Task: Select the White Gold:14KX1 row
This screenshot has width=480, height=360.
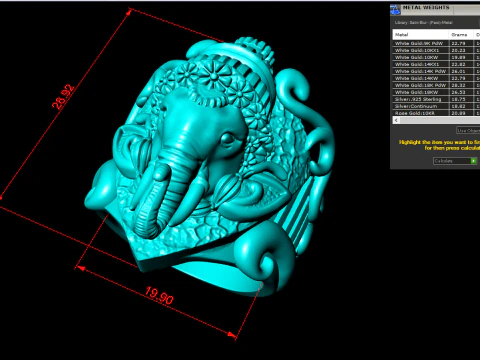Action: click(436, 64)
